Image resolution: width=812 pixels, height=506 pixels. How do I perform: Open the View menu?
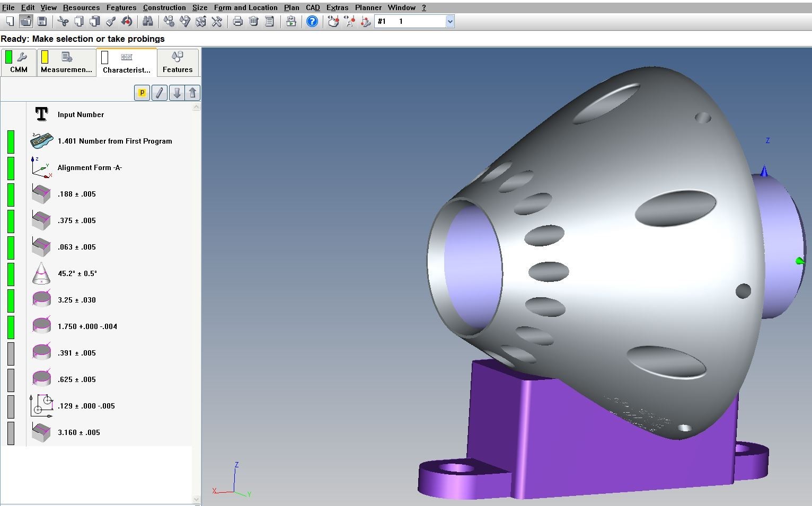pyautogui.click(x=48, y=7)
